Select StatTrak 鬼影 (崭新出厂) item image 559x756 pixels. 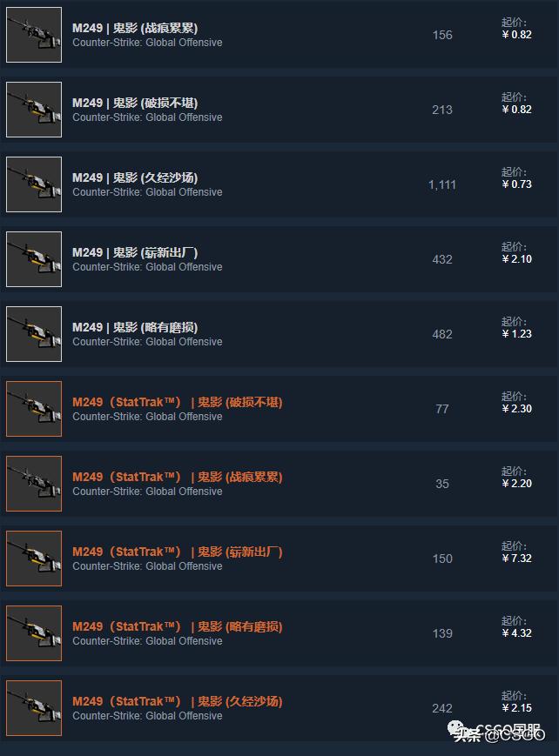tap(34, 559)
